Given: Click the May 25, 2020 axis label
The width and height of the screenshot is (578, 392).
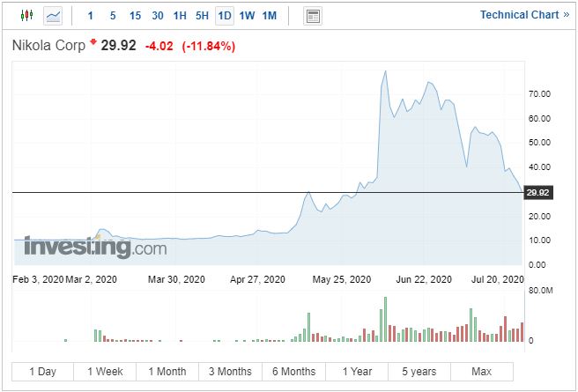Looking at the screenshot, I should pyautogui.click(x=342, y=279).
